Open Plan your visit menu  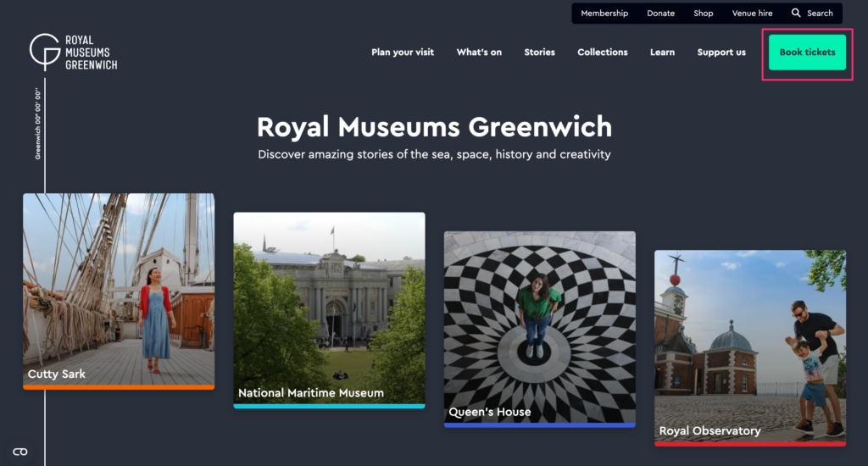coord(403,52)
